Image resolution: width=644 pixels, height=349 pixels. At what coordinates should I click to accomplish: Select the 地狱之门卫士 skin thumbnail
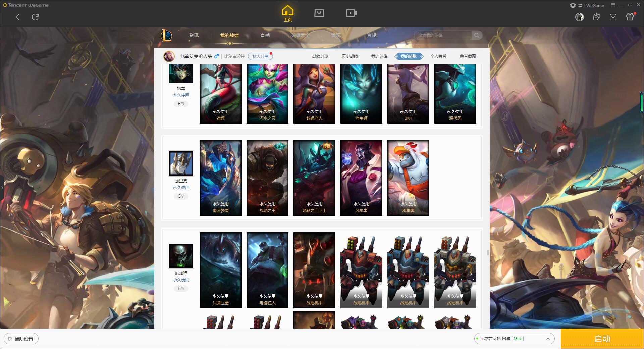pyautogui.click(x=314, y=178)
